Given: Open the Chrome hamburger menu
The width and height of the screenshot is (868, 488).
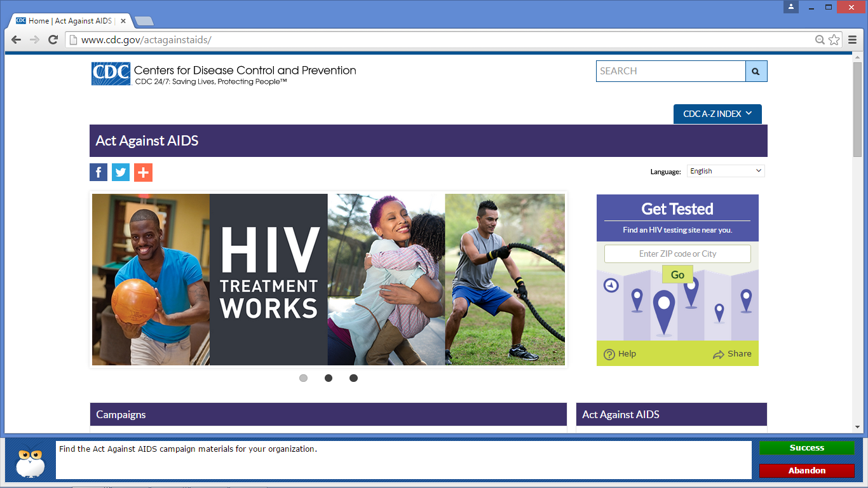Looking at the screenshot, I should click(x=853, y=39).
